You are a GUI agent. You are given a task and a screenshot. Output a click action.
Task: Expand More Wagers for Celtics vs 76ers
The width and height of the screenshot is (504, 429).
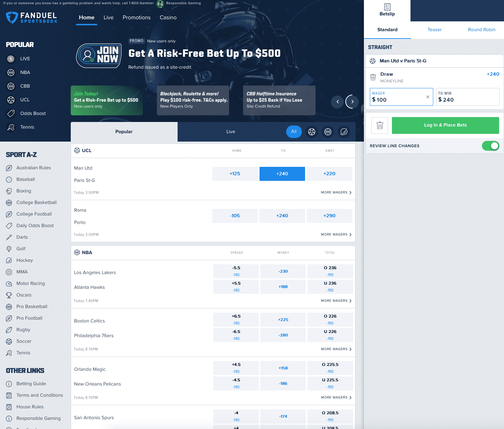click(336, 349)
